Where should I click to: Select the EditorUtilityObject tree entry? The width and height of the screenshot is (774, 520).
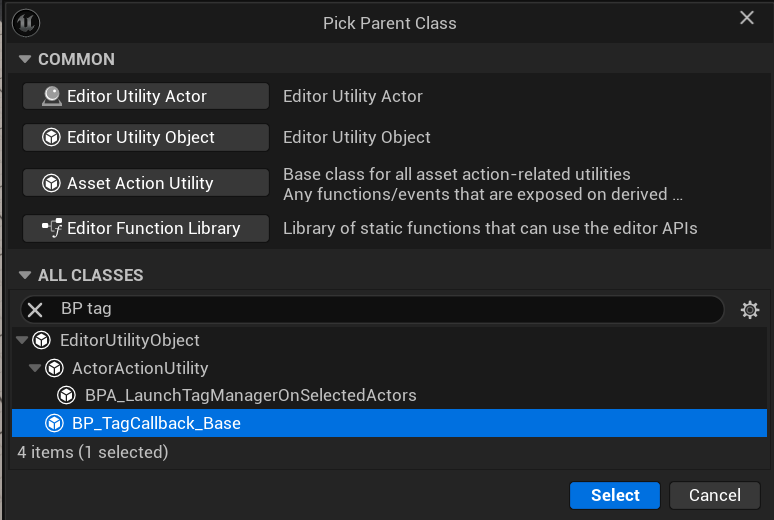129,340
